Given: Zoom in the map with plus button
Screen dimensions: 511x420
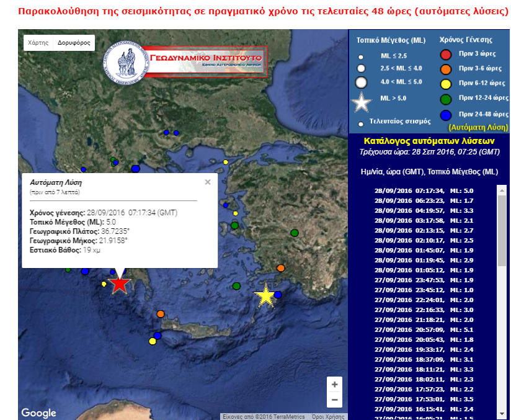Looking at the screenshot, I should (334, 385).
